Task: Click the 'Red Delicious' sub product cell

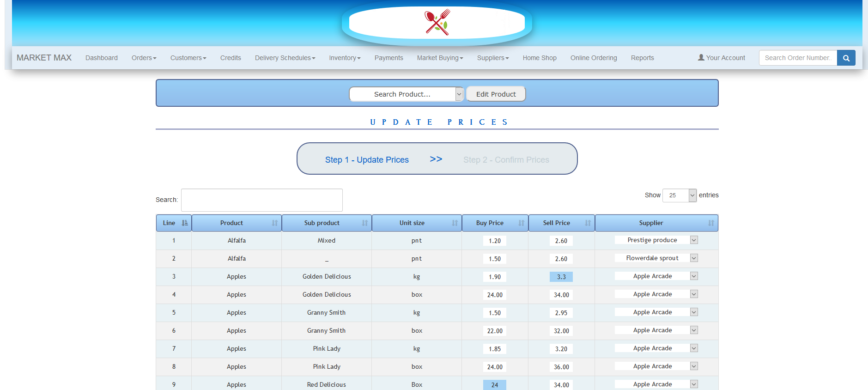Action: click(x=327, y=384)
